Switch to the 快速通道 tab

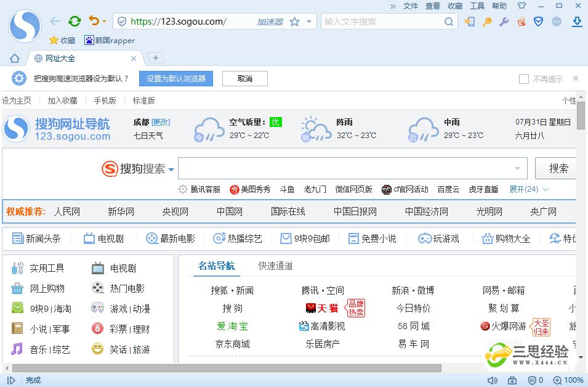coord(275,266)
